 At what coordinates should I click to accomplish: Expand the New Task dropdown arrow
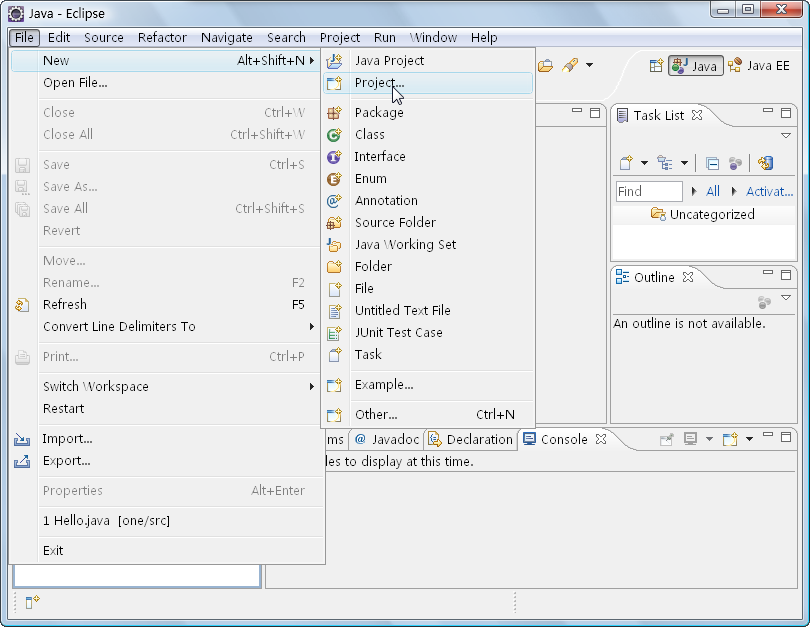point(644,163)
